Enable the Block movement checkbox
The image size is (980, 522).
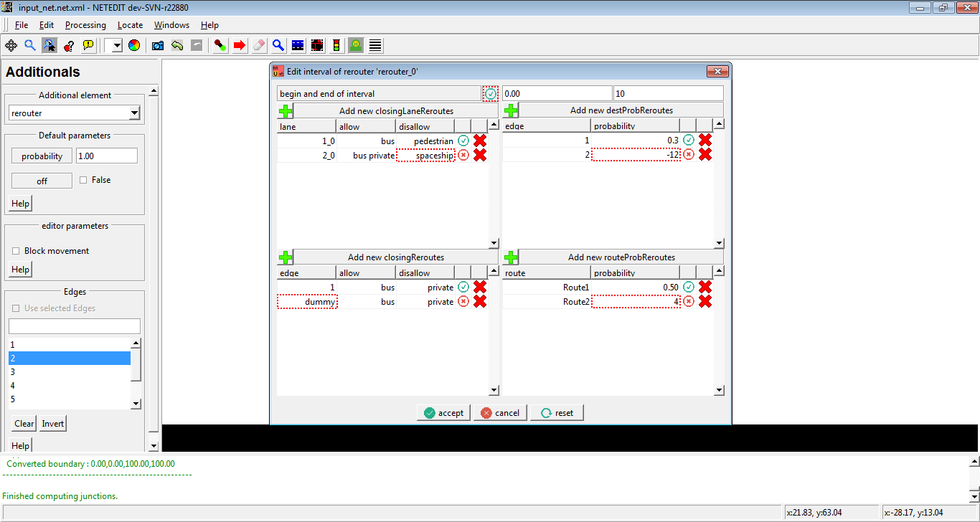click(x=17, y=251)
